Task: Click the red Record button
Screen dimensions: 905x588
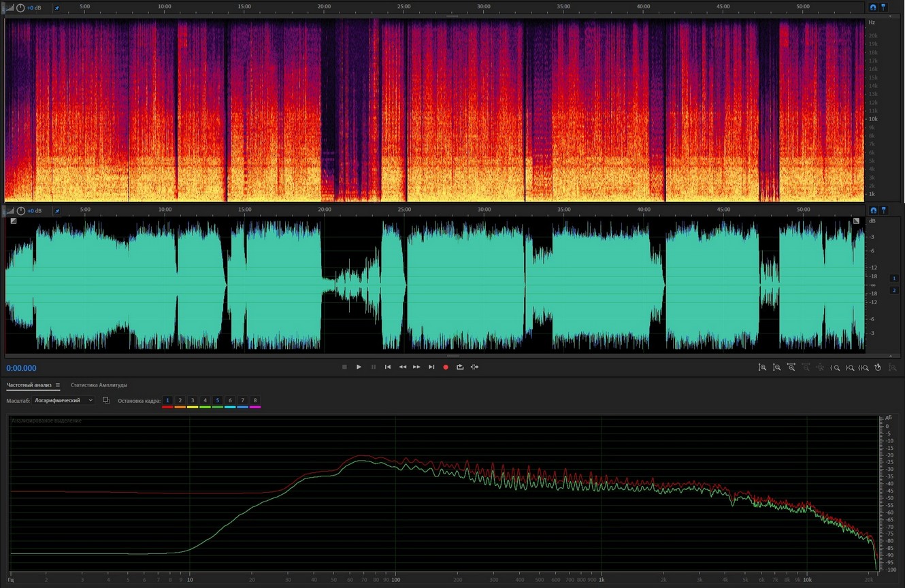Action: 446,367
